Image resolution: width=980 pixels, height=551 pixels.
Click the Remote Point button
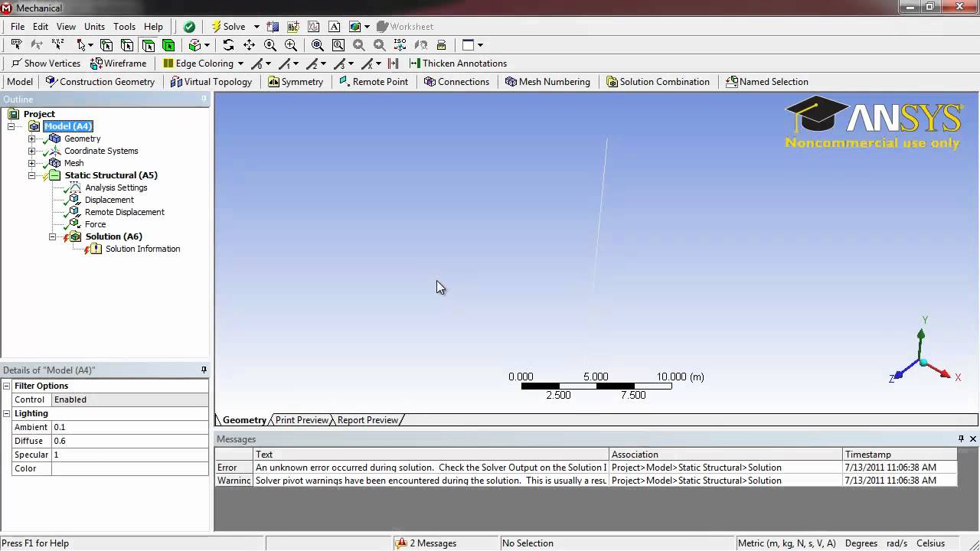pos(373,82)
